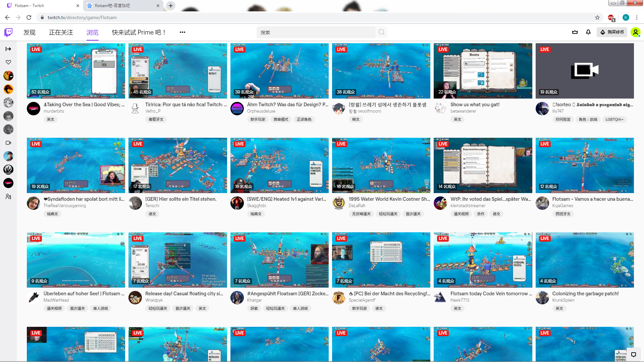Open the Prime loot crown icon

(x=575, y=32)
